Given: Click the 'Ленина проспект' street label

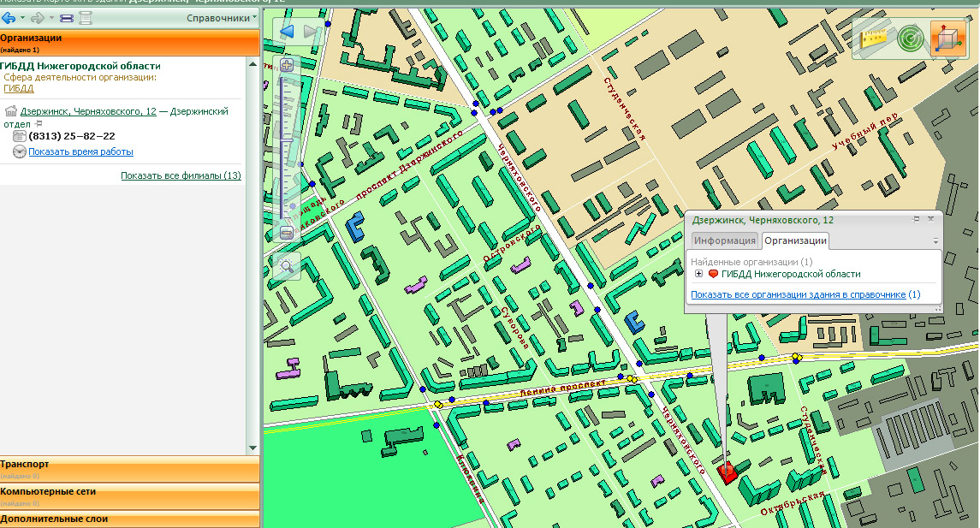Looking at the screenshot, I should point(563,387).
